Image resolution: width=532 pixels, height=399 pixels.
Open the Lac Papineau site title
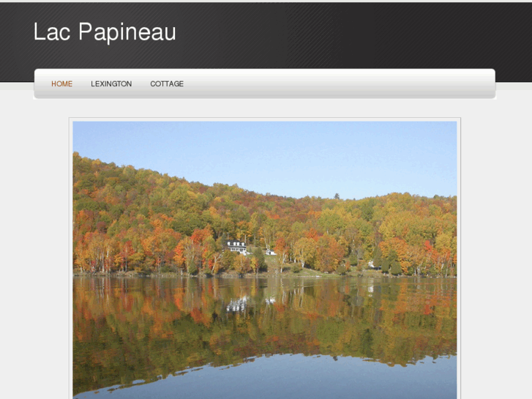point(105,31)
